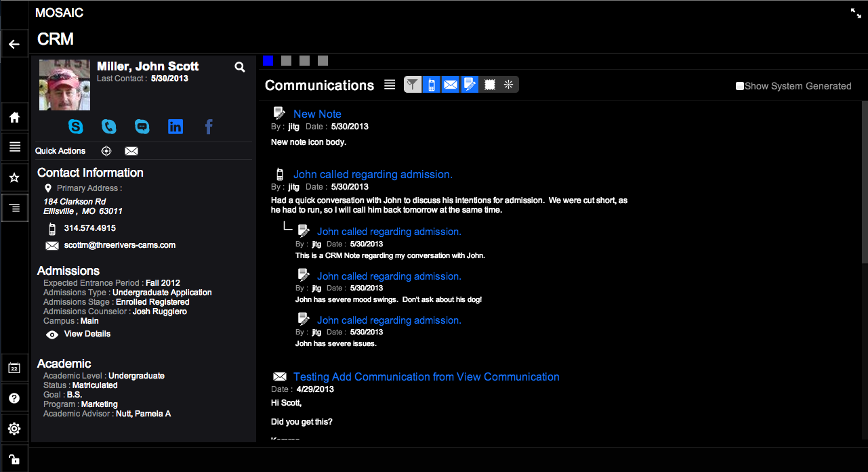This screenshot has height=472, width=868.
Task: Toggle the notes communications filter
Action: tap(470, 85)
